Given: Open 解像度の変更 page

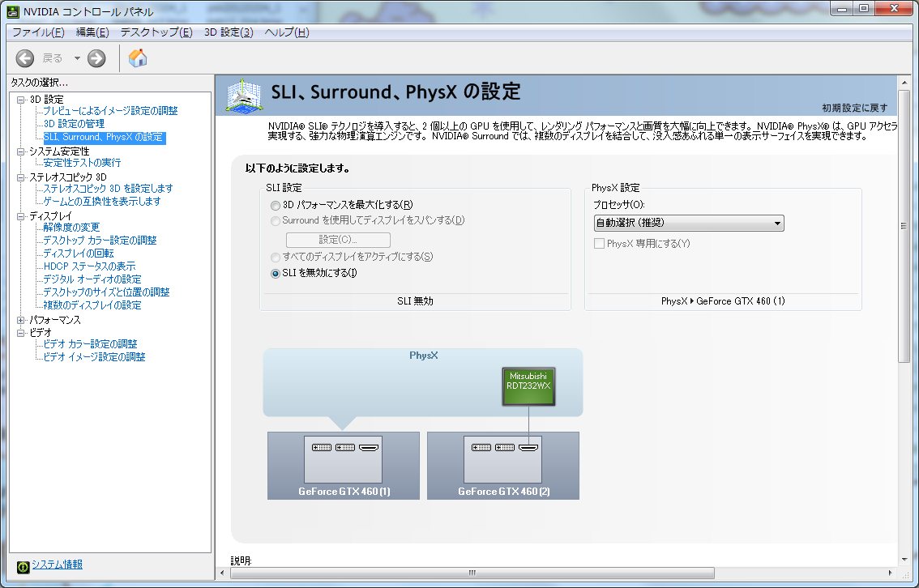Looking at the screenshot, I should click(x=71, y=228).
